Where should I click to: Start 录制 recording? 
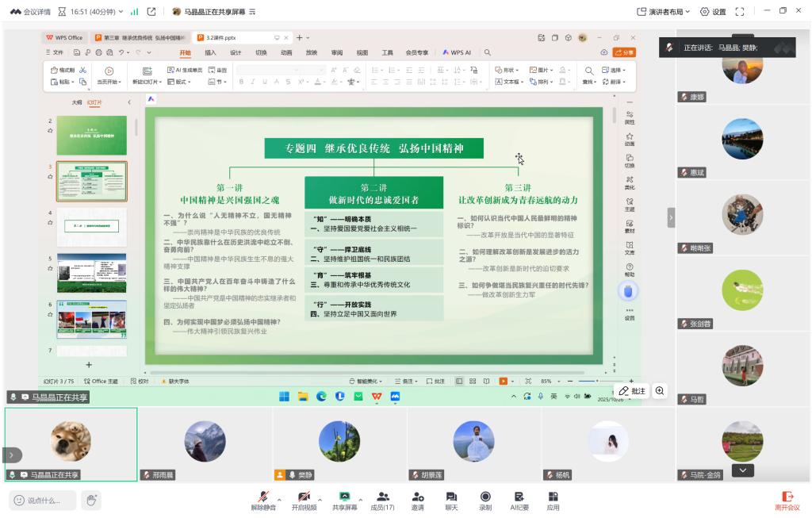[x=485, y=500]
